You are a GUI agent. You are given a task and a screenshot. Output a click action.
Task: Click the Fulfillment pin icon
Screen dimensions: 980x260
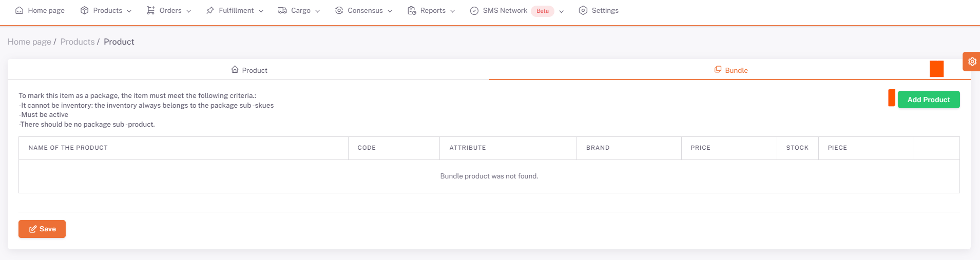[210, 10]
